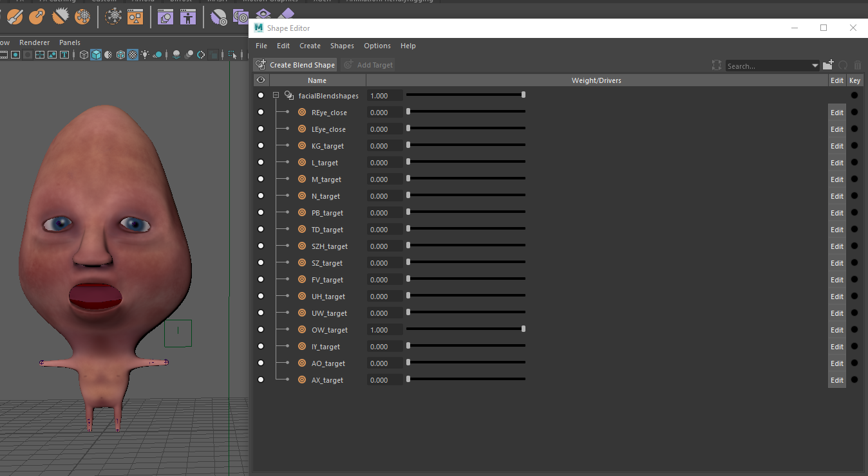Viewport: 868px width, 476px height.
Task: Click the textured display icon in viewport toolbar
Action: 133,55
